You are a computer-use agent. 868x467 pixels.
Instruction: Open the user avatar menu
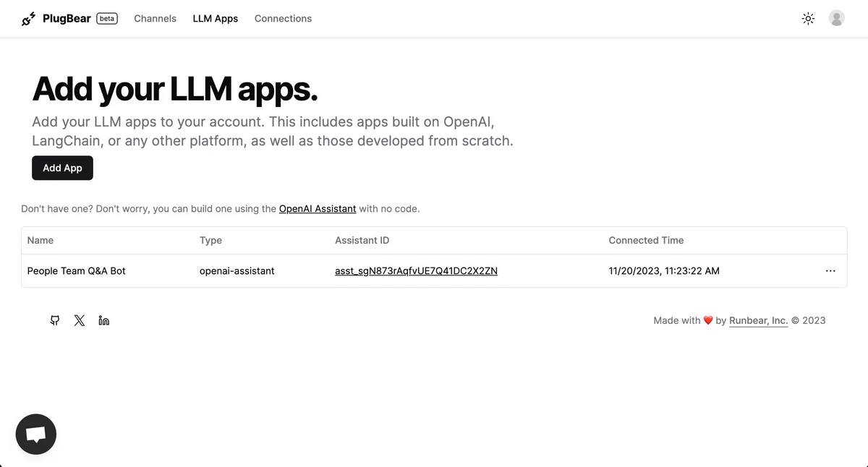(837, 19)
